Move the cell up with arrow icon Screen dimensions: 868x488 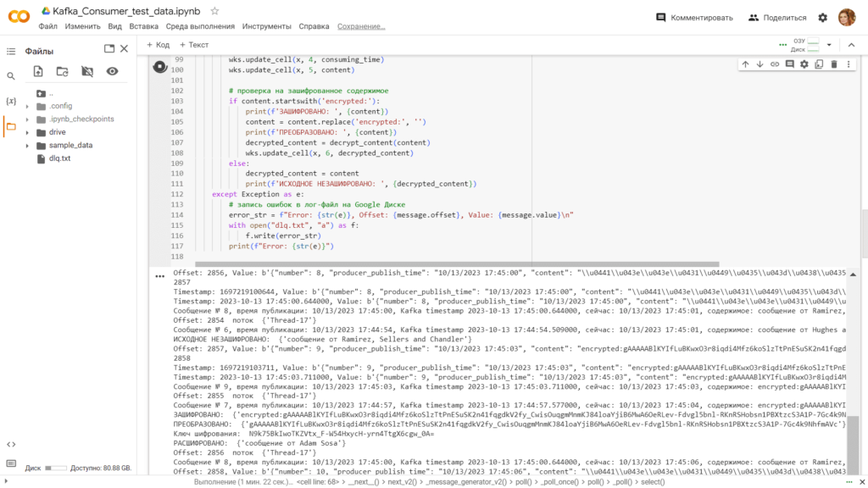point(745,64)
